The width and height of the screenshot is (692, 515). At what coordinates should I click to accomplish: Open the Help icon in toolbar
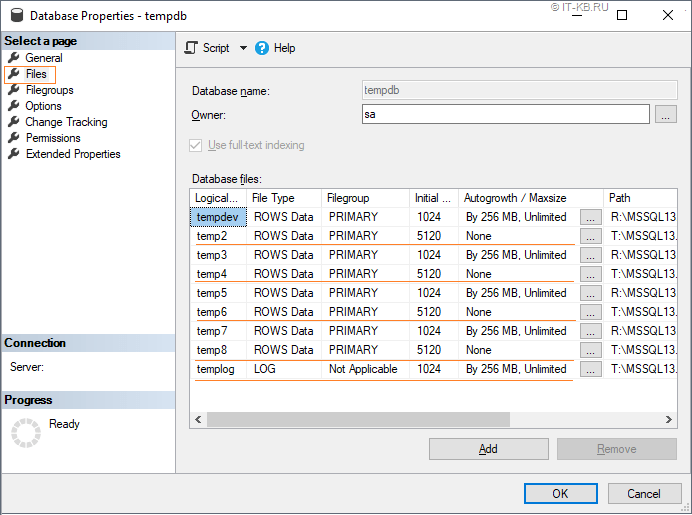click(262, 48)
